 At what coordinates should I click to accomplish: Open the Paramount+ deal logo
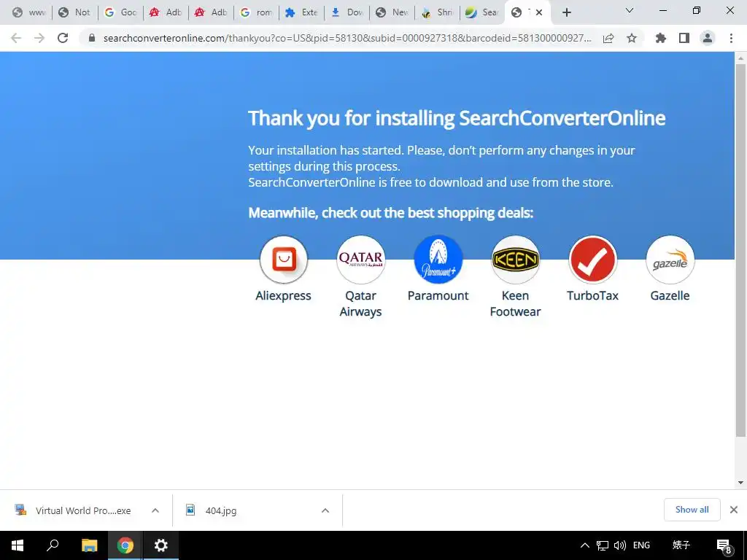438,260
